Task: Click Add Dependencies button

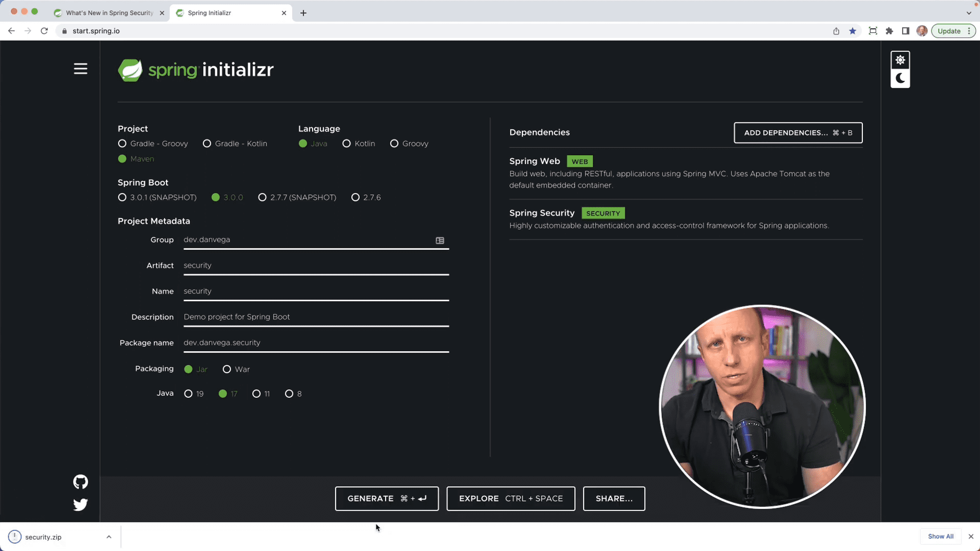Action: click(x=798, y=133)
